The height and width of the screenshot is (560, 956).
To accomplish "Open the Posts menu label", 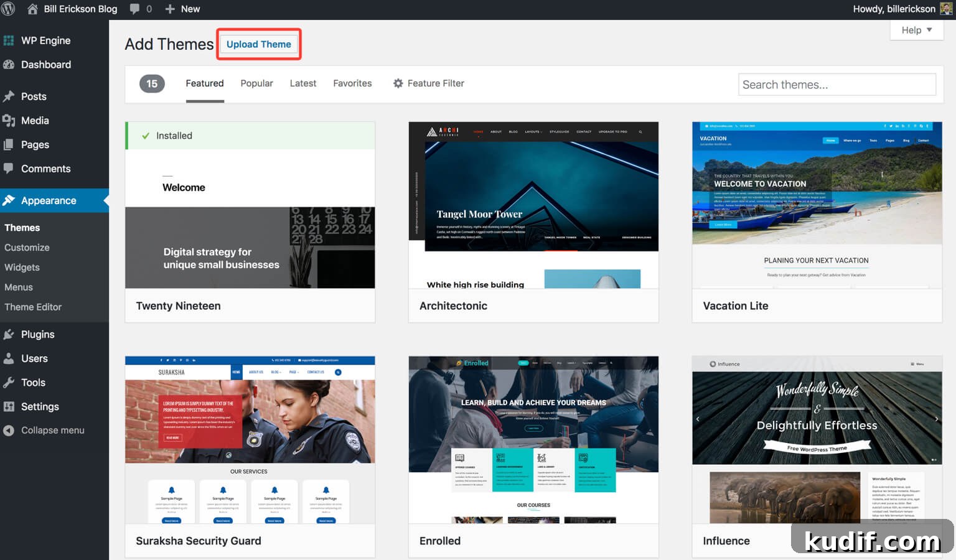I will point(34,96).
